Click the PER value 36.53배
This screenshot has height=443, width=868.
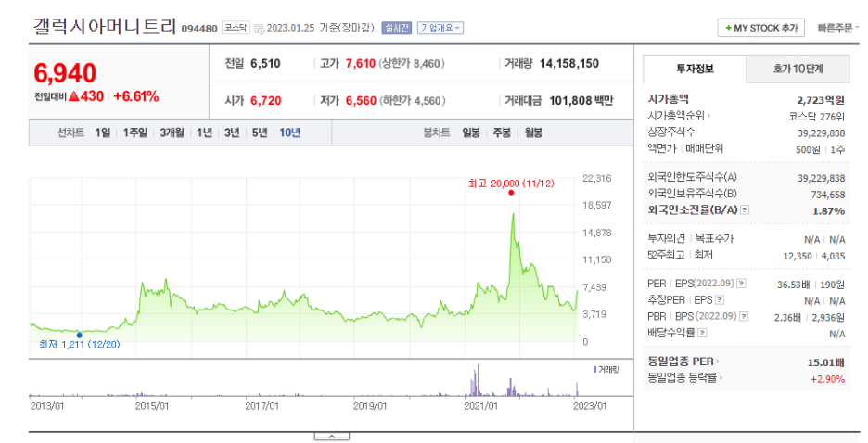[x=794, y=285]
